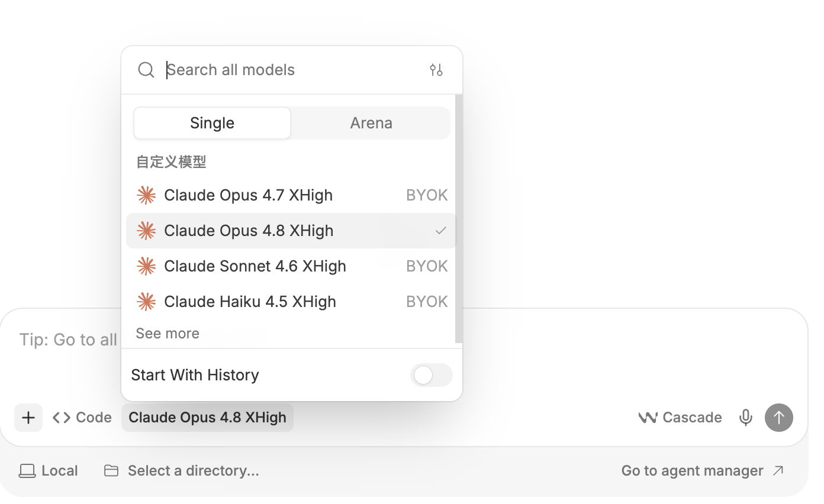Select Claude Sonnet 4.6 XHigh model
The width and height of the screenshot is (824, 504).
(291, 266)
